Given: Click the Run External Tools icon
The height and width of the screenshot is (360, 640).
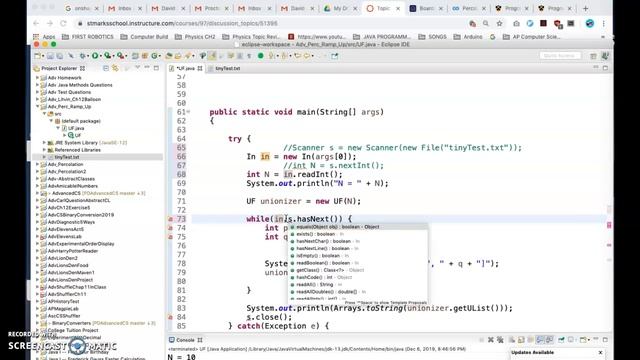Looking at the screenshot, I should click(120, 56).
